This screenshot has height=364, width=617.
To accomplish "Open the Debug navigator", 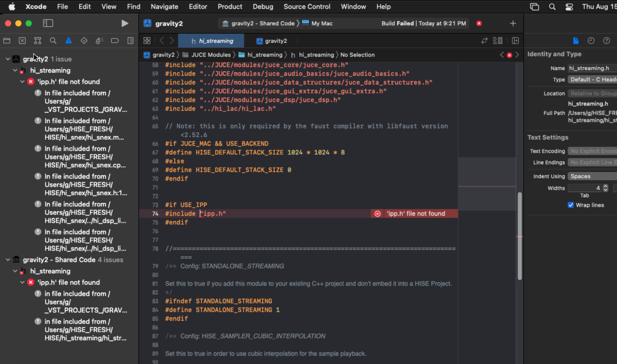I will tap(100, 41).
